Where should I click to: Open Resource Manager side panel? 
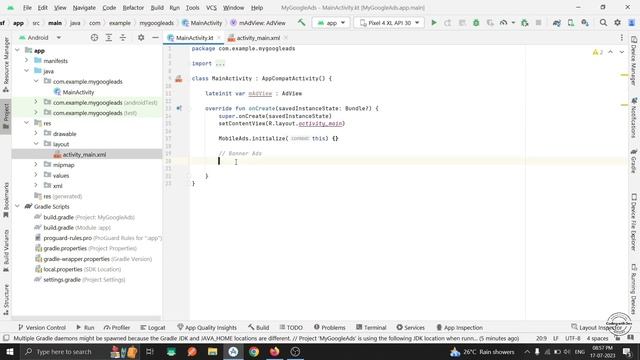pos(6,64)
